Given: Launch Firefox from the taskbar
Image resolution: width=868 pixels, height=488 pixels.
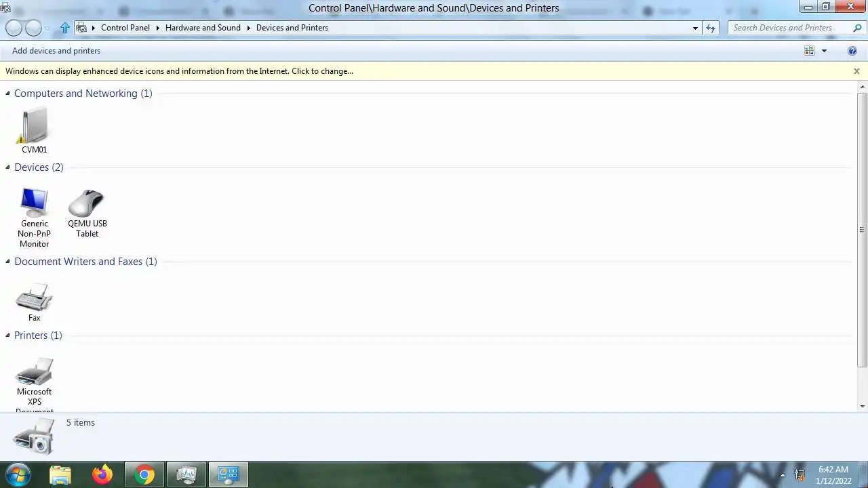Looking at the screenshot, I should pos(102,474).
